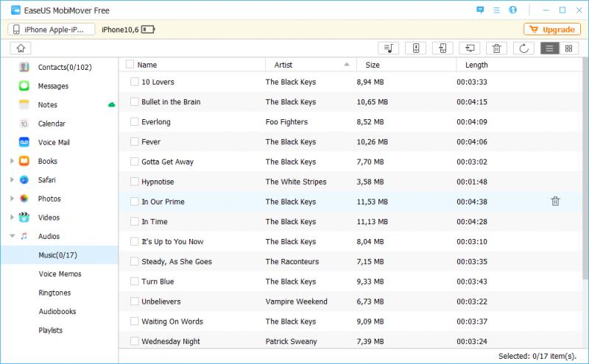The image size is (589, 364).
Task: Expand the Photos tree node
Action: [x=12, y=199]
